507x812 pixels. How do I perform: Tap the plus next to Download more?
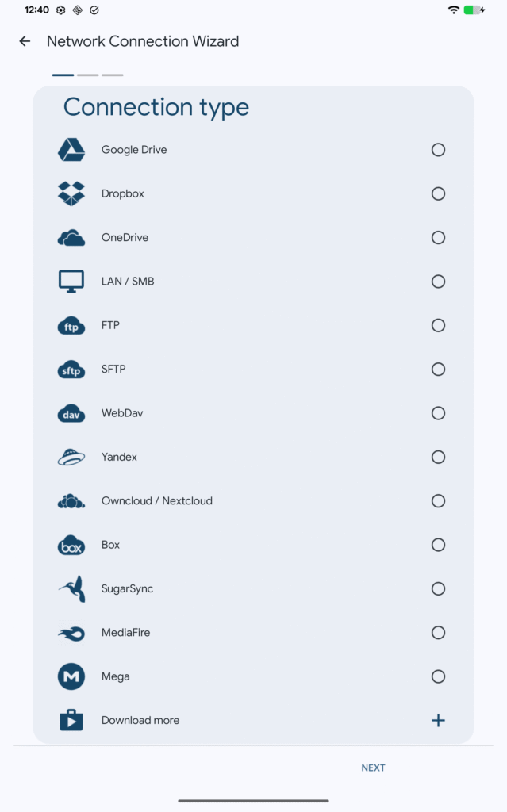point(438,720)
